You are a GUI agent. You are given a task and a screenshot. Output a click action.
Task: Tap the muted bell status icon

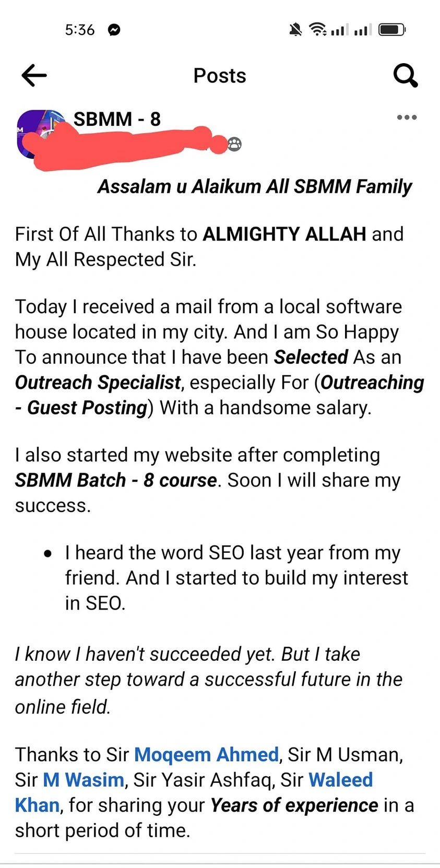[x=295, y=30]
